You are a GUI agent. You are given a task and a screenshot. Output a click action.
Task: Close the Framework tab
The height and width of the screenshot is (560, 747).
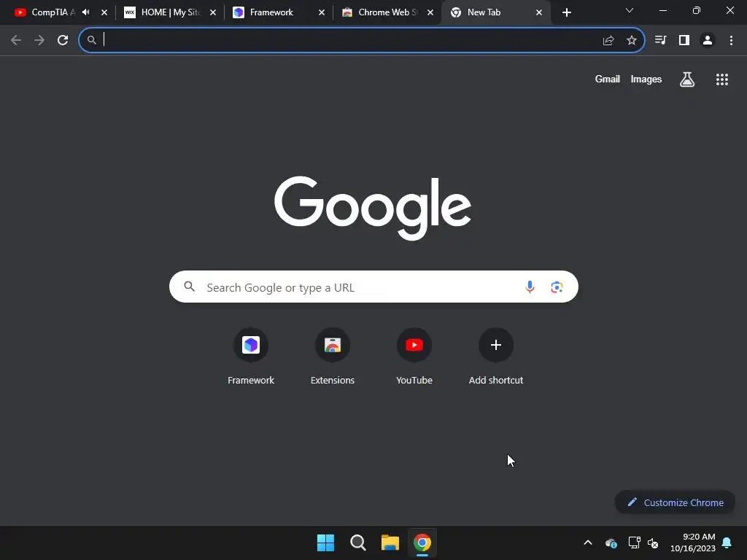tap(322, 13)
